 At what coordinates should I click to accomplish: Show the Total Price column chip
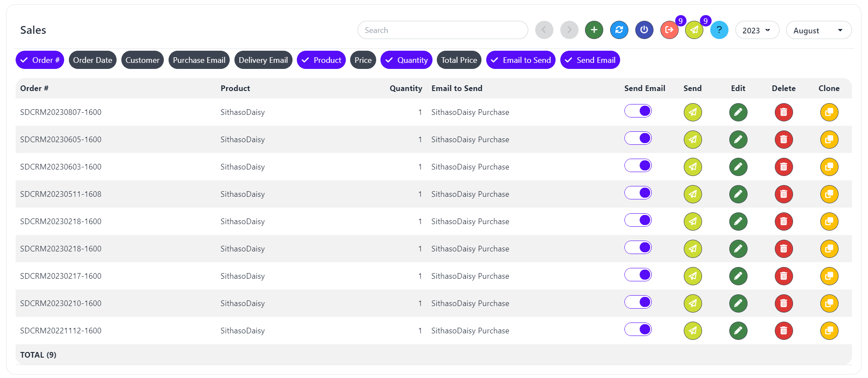[x=459, y=60]
